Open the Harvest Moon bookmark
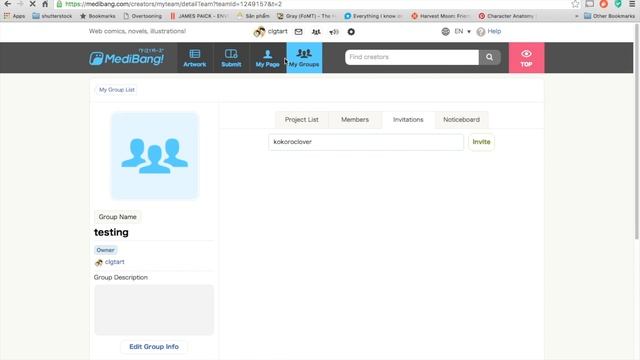 pos(441,16)
